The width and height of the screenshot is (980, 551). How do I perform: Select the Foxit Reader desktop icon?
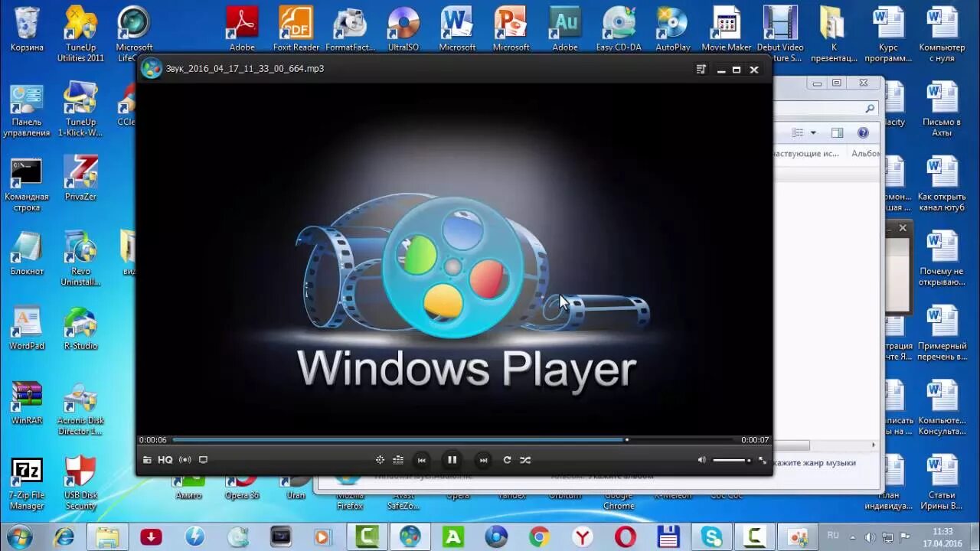(296, 29)
